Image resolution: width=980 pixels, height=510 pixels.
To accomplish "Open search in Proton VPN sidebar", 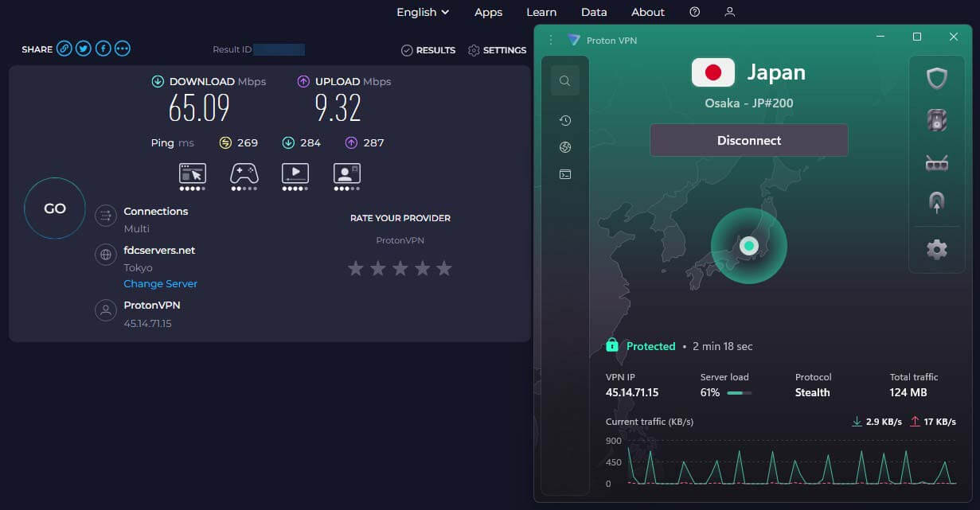I will click(564, 80).
